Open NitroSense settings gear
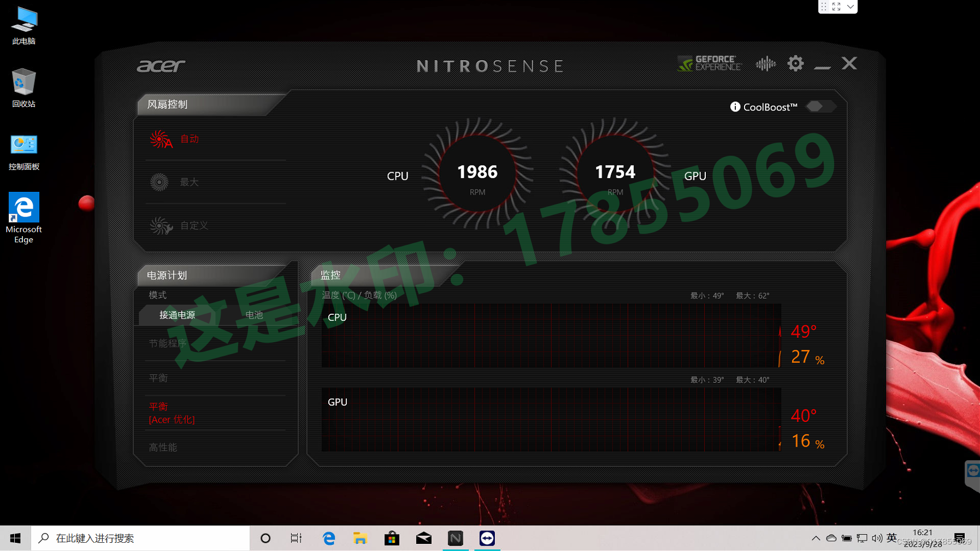980x551 pixels. pyautogui.click(x=795, y=63)
